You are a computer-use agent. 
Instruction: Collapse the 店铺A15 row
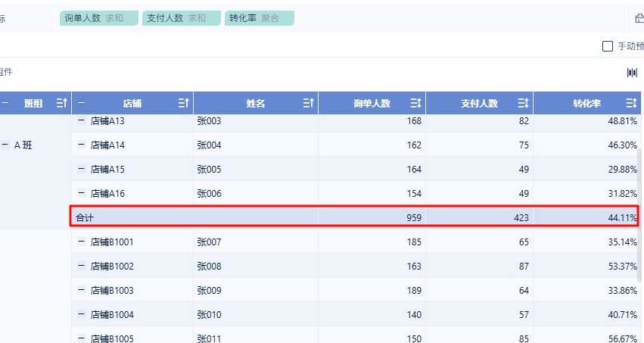pyautogui.click(x=81, y=169)
